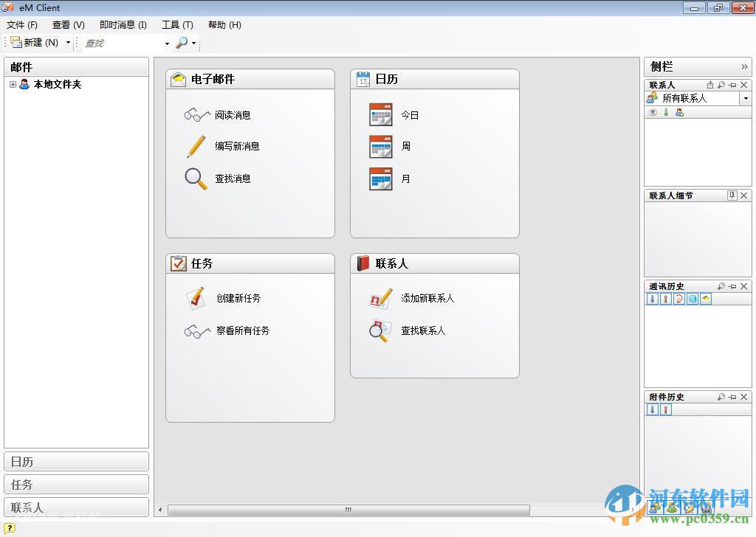756x537 pixels.
Task: Toggle the pin on the 联系人细节 panel
Action: pos(732,195)
